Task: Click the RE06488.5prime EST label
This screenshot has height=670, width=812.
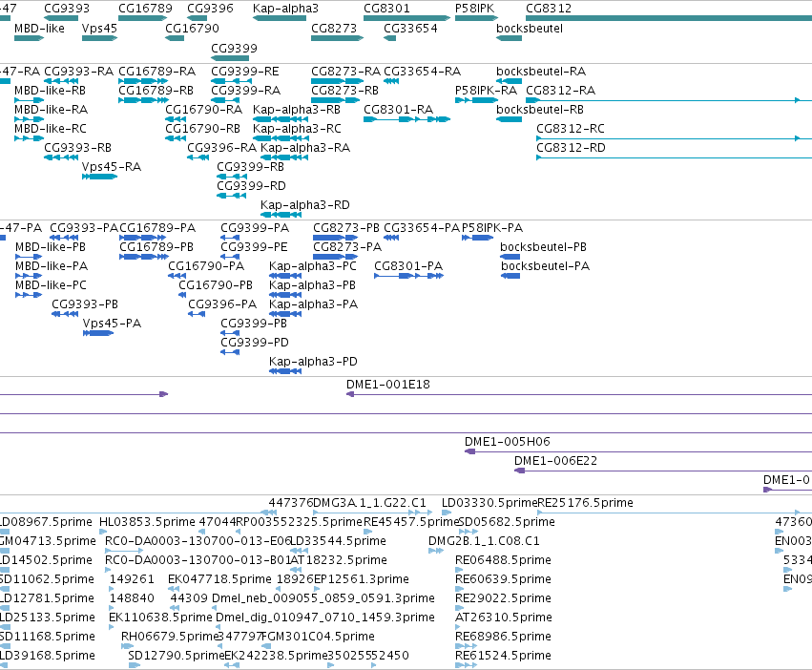Action: pos(503,560)
